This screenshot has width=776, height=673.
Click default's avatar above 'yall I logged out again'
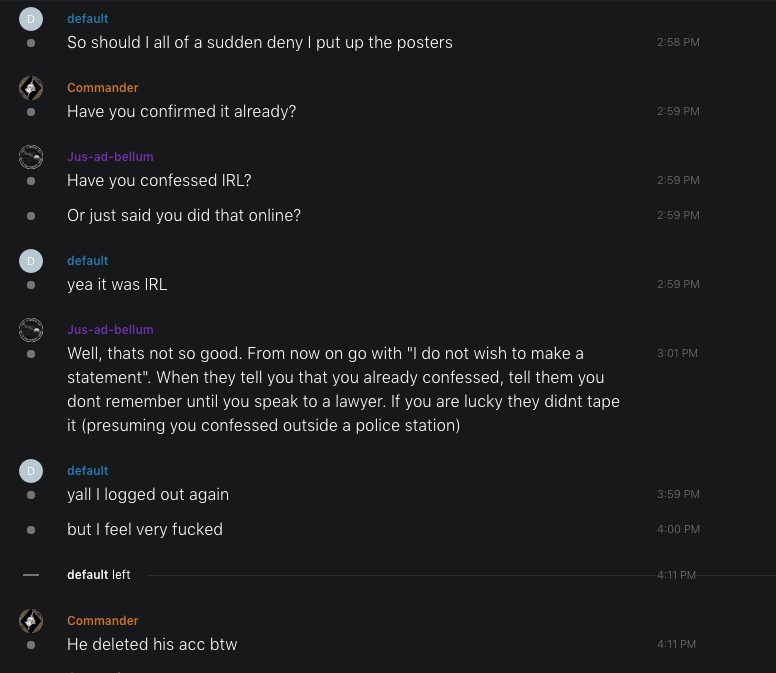tap(31, 471)
